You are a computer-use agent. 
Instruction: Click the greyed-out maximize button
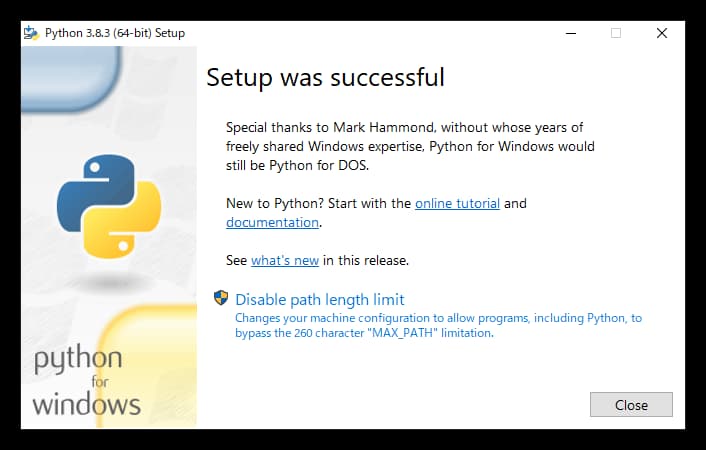pyautogui.click(x=616, y=33)
